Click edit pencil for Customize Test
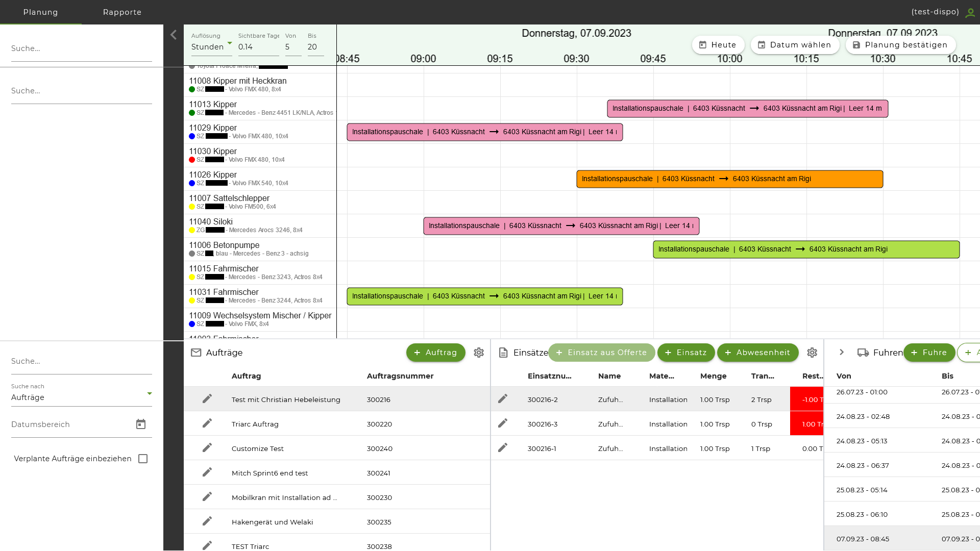This screenshot has height=551, width=980. [207, 448]
